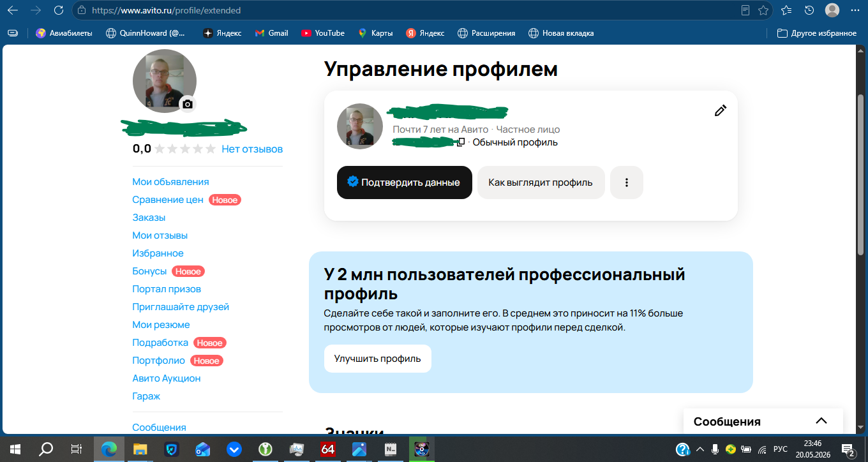Open Сообщения link in sidebar

tap(159, 428)
